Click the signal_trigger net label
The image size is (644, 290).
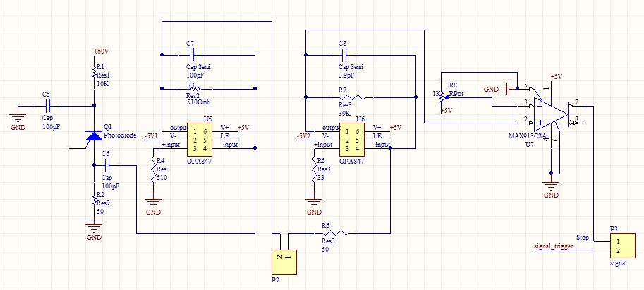[x=553, y=246]
